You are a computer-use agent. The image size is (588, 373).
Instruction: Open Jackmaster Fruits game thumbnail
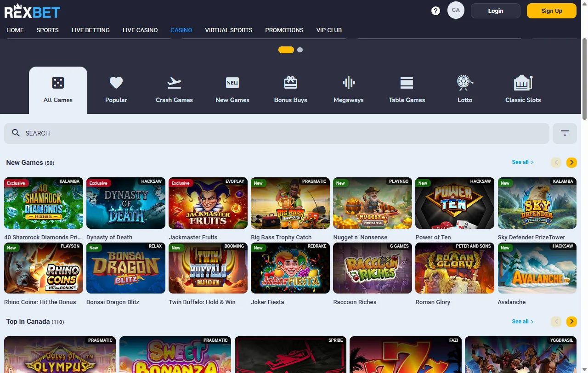coord(208,203)
